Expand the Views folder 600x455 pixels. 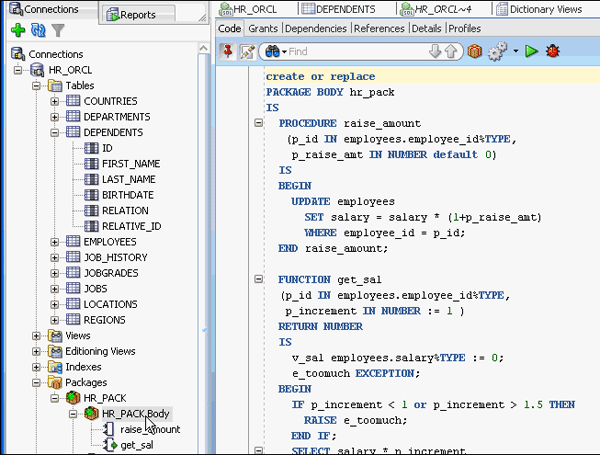coord(37,335)
